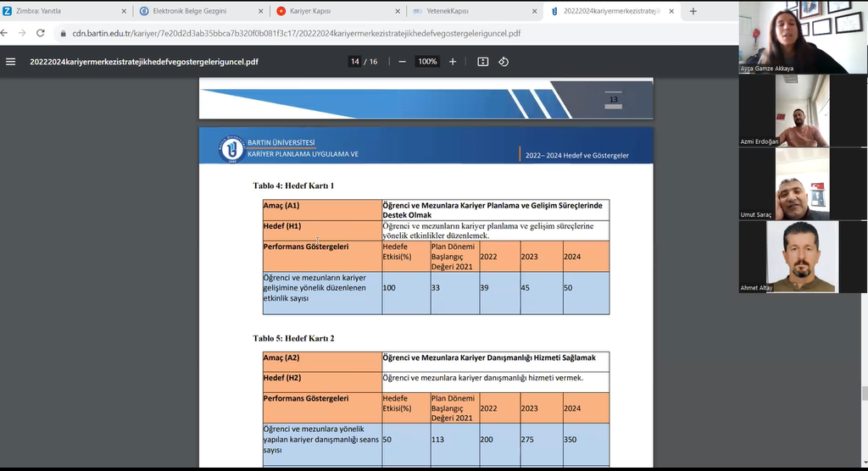Select Ahmet Altay's participant tile
The width and height of the screenshot is (868, 471).
(x=803, y=257)
